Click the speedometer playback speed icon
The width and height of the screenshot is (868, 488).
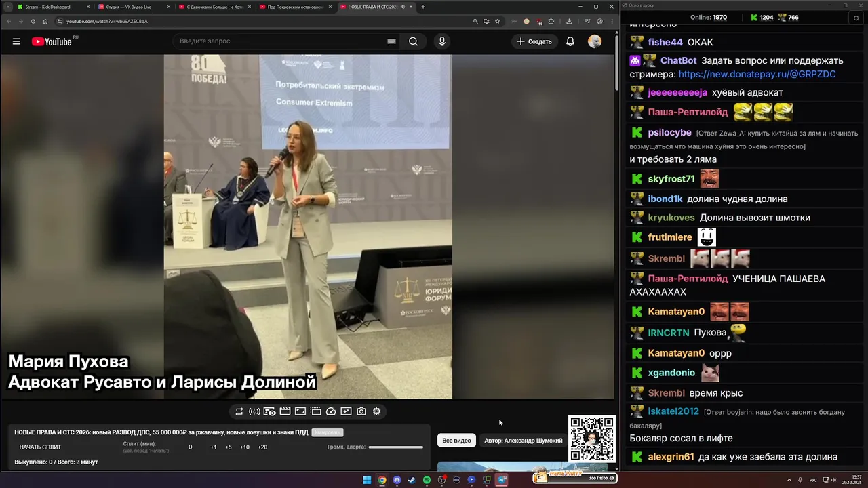331,411
